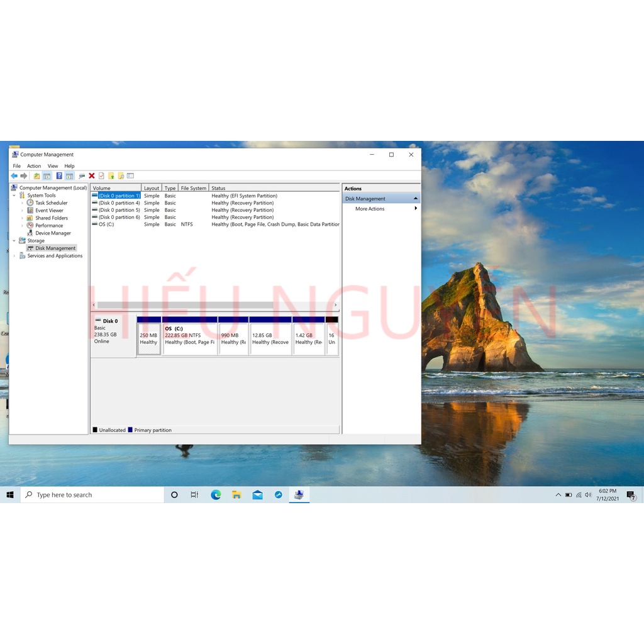Sort the list by File System column header
This screenshot has height=644, width=644.
(x=193, y=188)
